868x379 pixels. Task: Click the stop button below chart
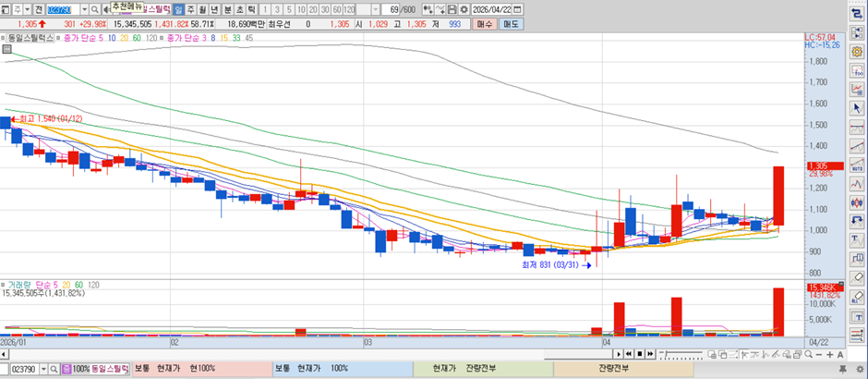tap(639, 354)
